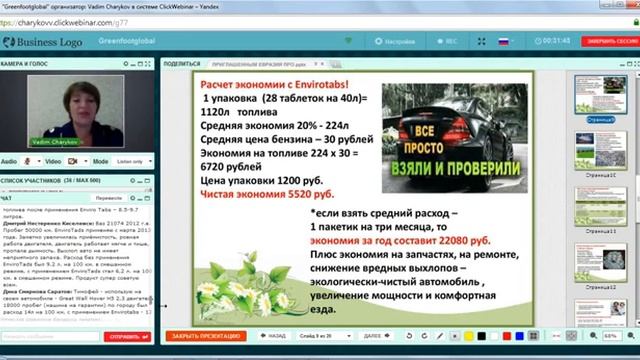The height and width of the screenshot is (360, 640).
Task: Pick the white color swatch
Action: pos(494,336)
